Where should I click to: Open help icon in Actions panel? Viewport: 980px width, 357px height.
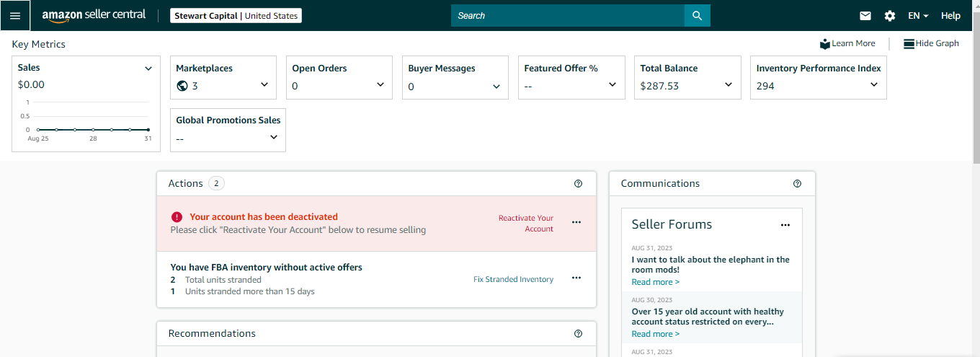(578, 184)
